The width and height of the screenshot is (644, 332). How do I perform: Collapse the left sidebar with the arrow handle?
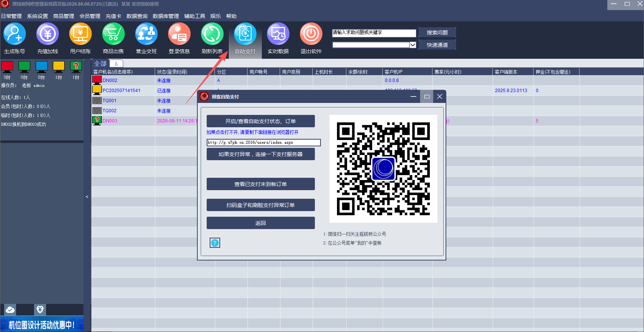(x=87, y=197)
